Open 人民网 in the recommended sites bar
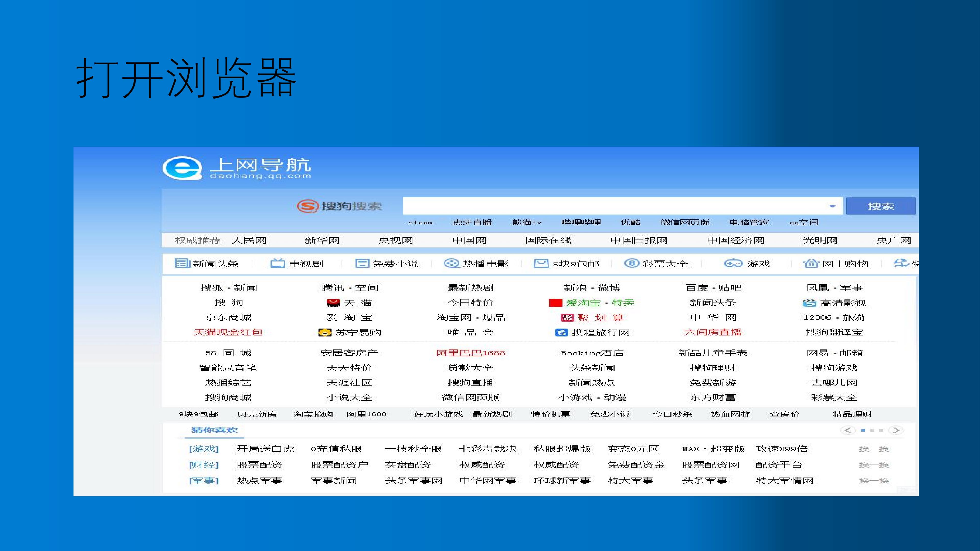Viewport: 980px width, 551px height. [x=249, y=240]
